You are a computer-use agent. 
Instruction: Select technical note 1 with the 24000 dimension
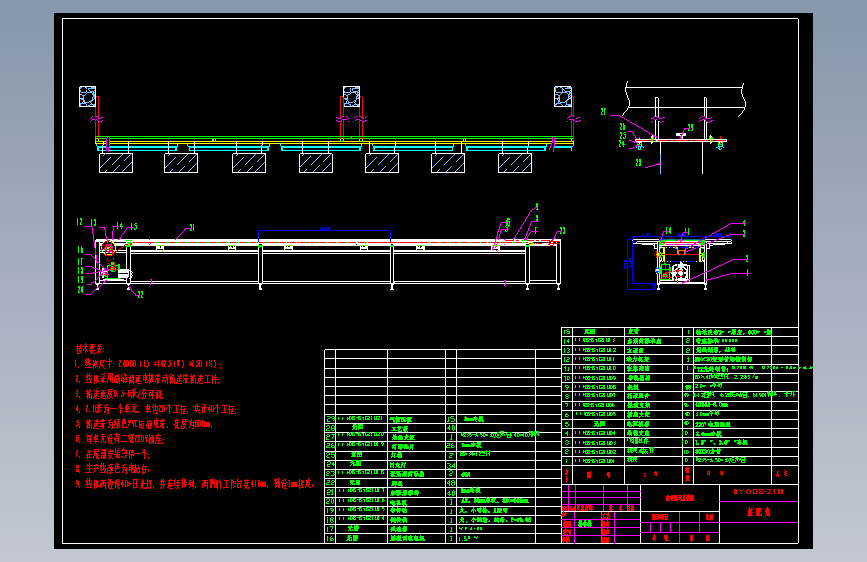148,364
